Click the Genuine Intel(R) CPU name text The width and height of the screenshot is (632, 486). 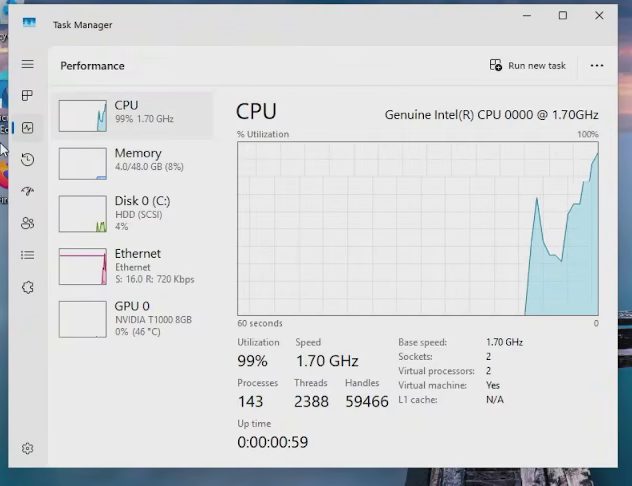tap(491, 115)
